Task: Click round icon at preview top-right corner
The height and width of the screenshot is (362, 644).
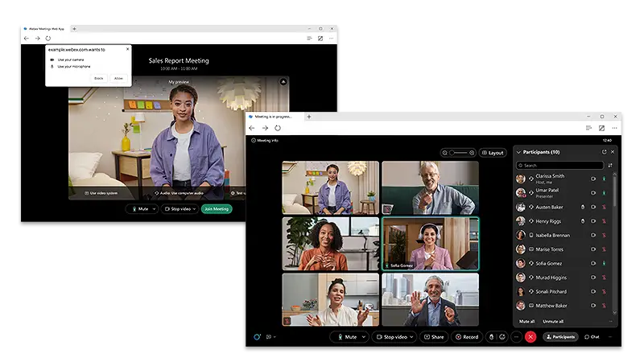Action: (x=283, y=82)
